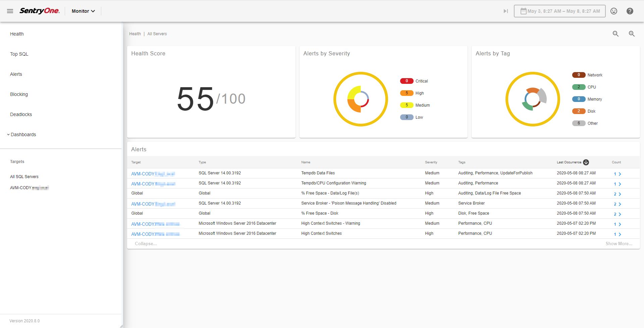Expand the Tempdb Data Files alert count chevron
This screenshot has height=328, width=644.
[620, 174]
